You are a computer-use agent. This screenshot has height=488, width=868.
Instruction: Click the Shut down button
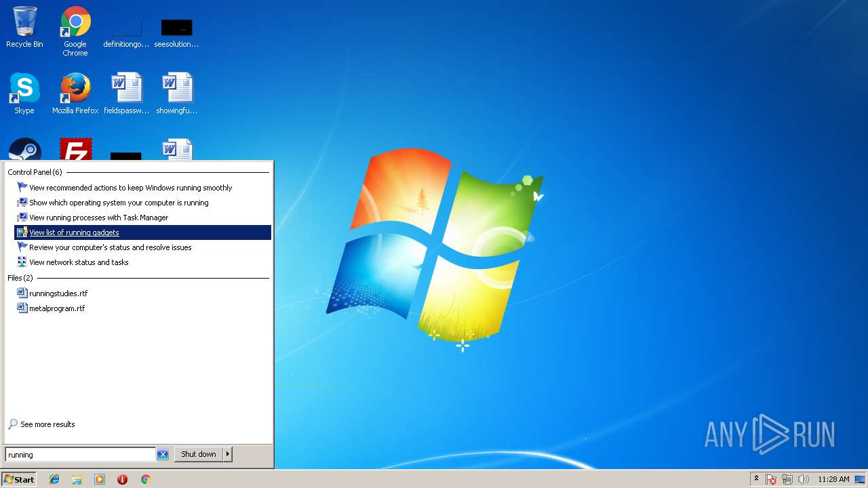(x=199, y=454)
